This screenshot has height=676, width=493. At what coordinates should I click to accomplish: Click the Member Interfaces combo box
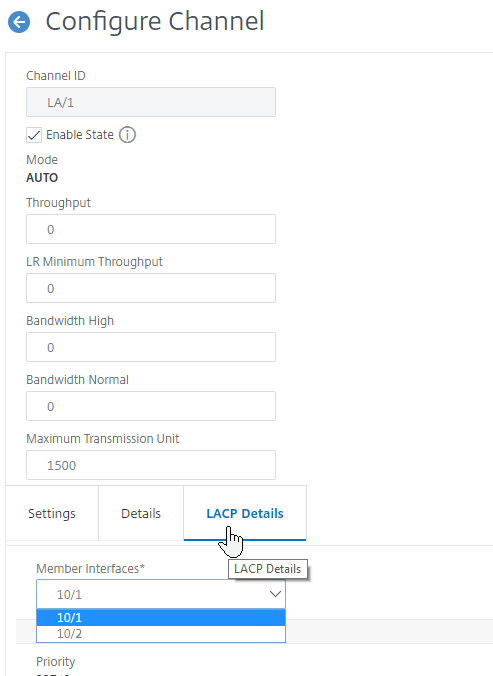pos(161,594)
